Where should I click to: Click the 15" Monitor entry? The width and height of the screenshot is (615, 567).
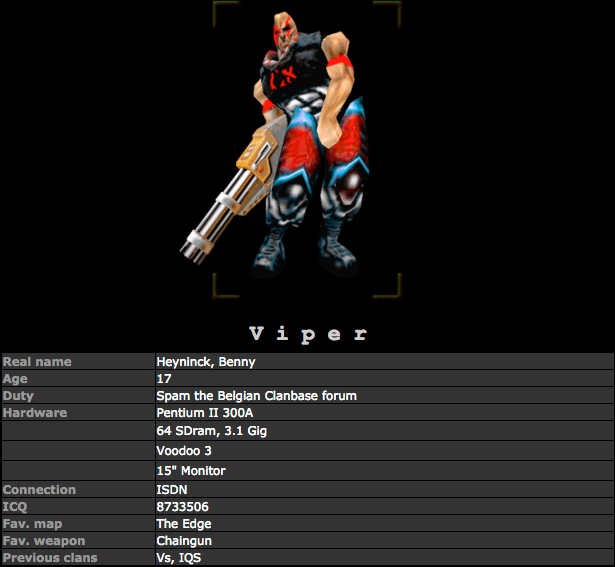(191, 471)
